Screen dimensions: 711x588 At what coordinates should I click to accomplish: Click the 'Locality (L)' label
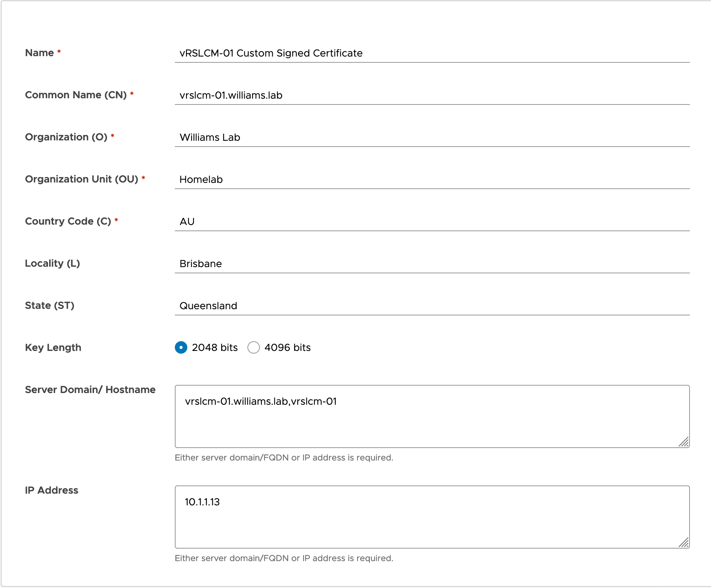(52, 263)
